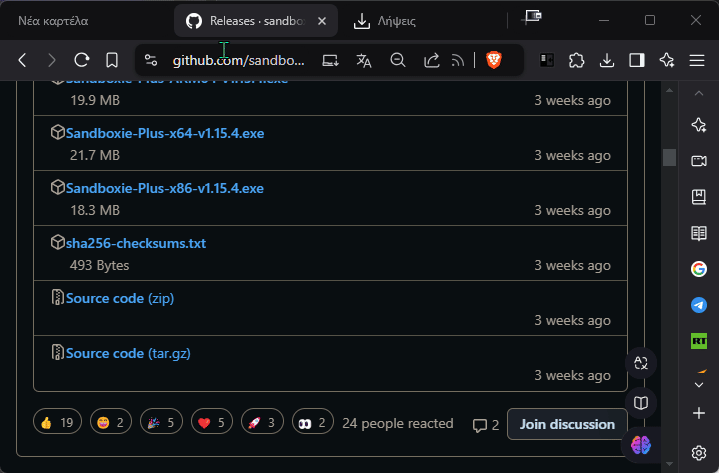Image resolution: width=719 pixels, height=473 pixels.
Task: Open downloads toolbar icon
Action: (607, 60)
